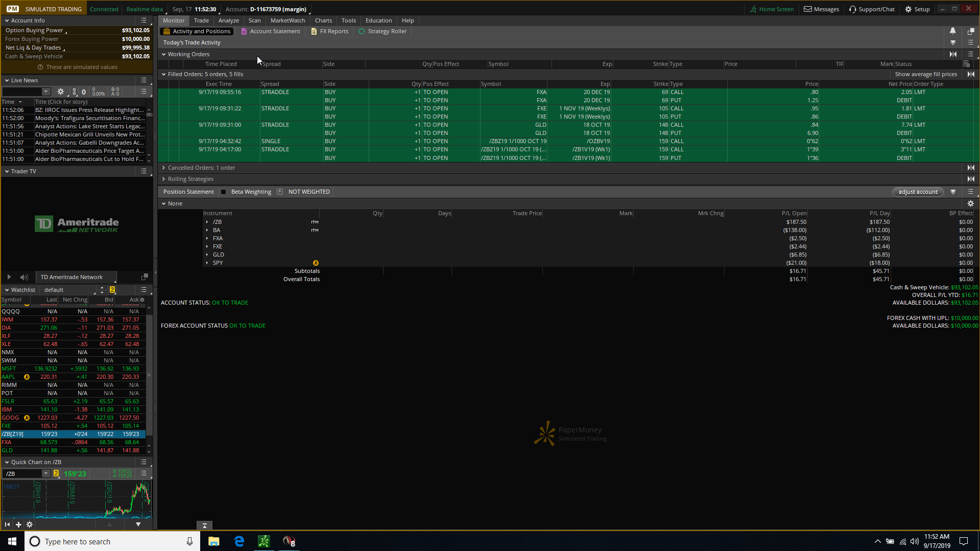This screenshot has height=551, width=980.
Task: Expand the Cancelled Orders section
Action: [x=164, y=168]
